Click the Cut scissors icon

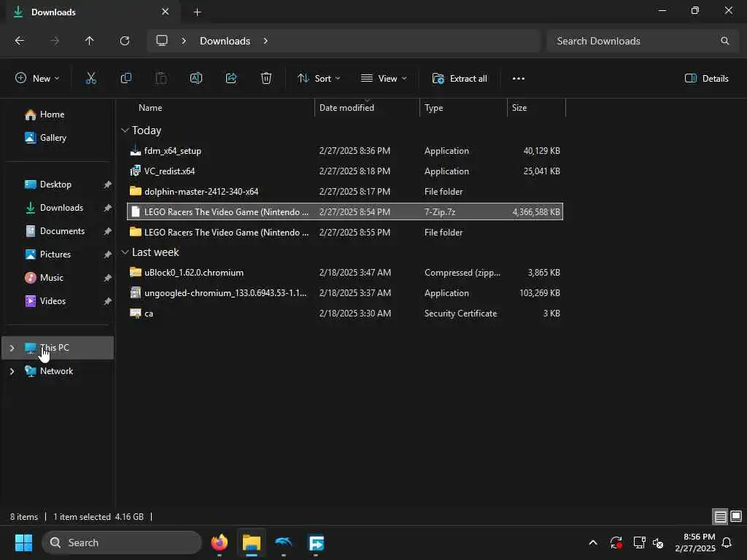90,79
